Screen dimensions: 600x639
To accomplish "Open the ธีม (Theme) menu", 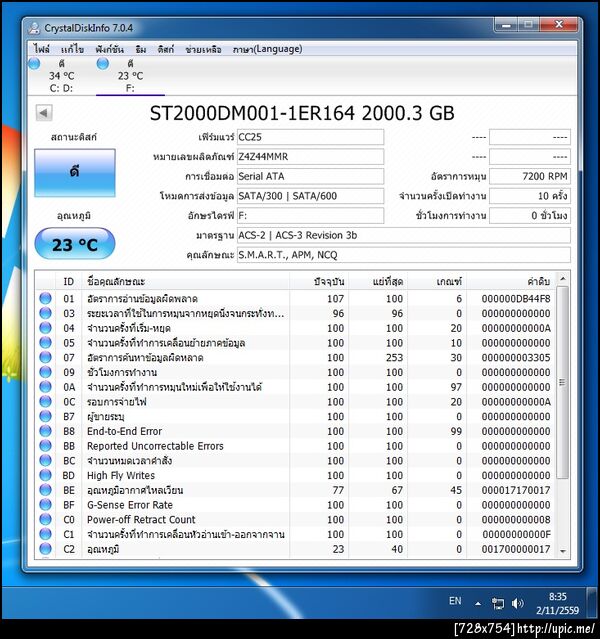I will point(141,49).
